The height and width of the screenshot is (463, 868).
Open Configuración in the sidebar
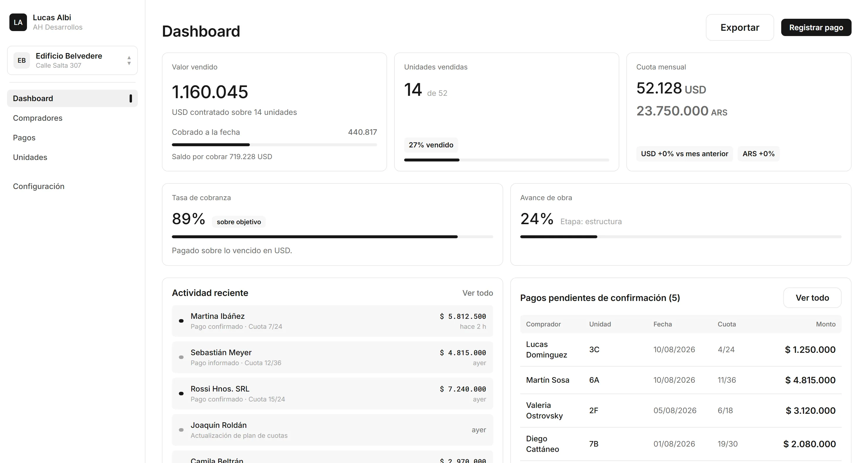click(x=39, y=186)
